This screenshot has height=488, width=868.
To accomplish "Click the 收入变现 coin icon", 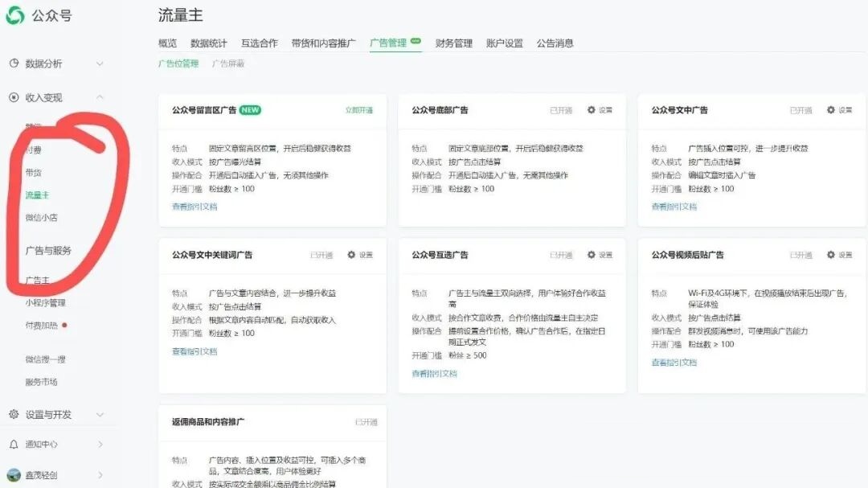I will (x=14, y=97).
